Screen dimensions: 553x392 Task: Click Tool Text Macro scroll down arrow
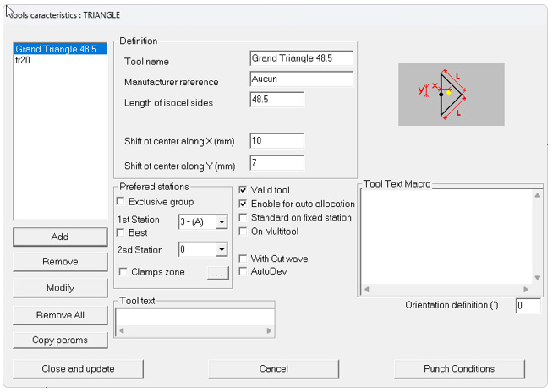[538, 278]
